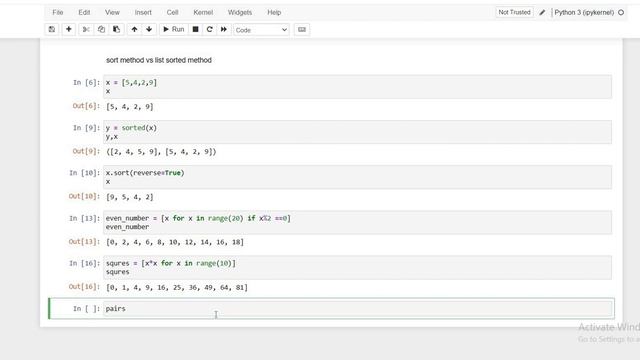Insert a new cell with the plus icon

(69, 29)
